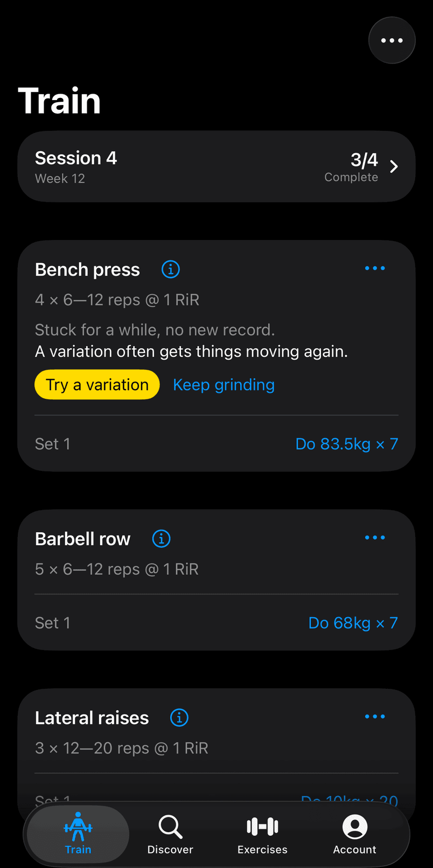Open Bench press Set 1 row
Viewport: 433px width, 868px height.
(x=216, y=444)
